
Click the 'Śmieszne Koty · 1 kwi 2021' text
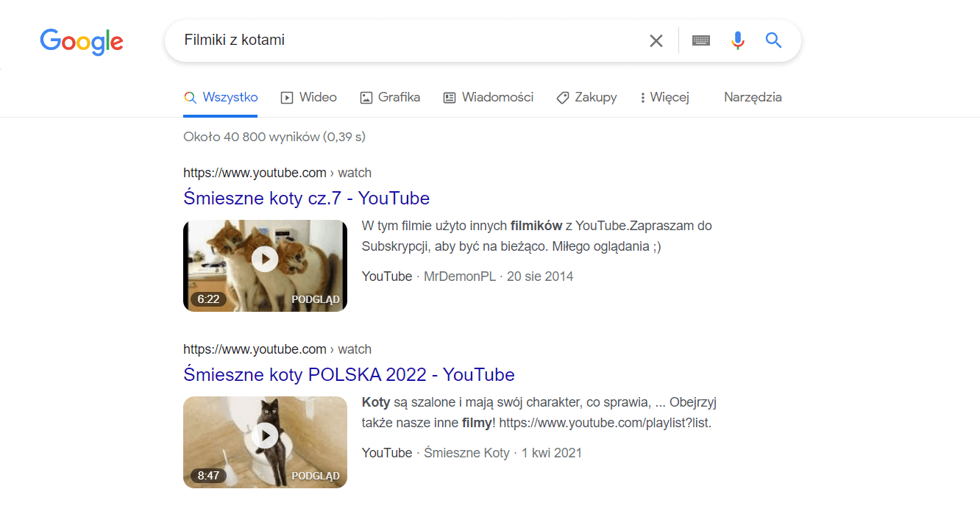[x=503, y=453]
